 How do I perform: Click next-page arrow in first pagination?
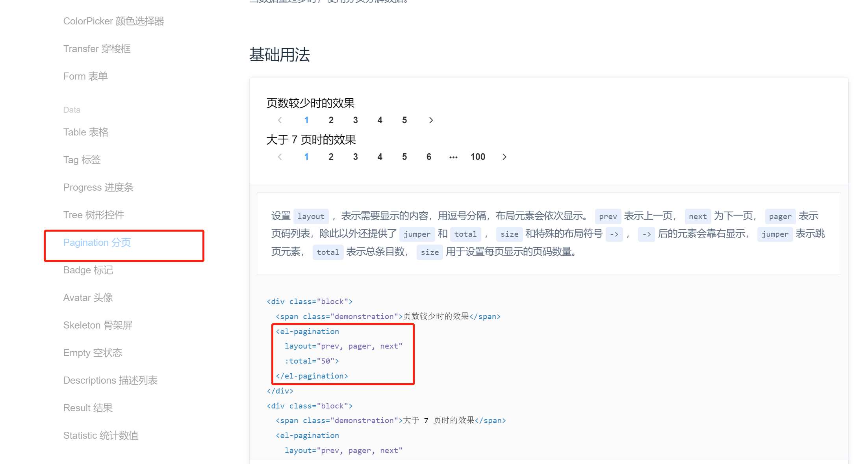[x=431, y=120]
